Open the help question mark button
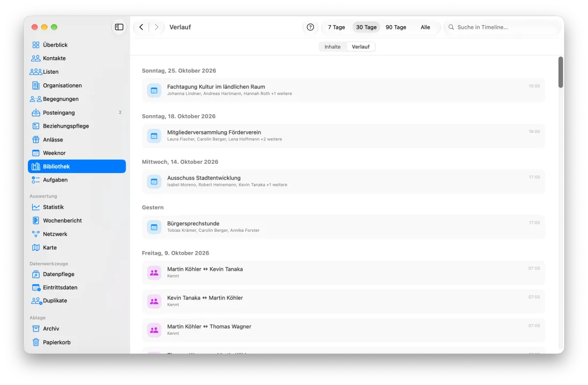588x385 pixels. pyautogui.click(x=310, y=27)
